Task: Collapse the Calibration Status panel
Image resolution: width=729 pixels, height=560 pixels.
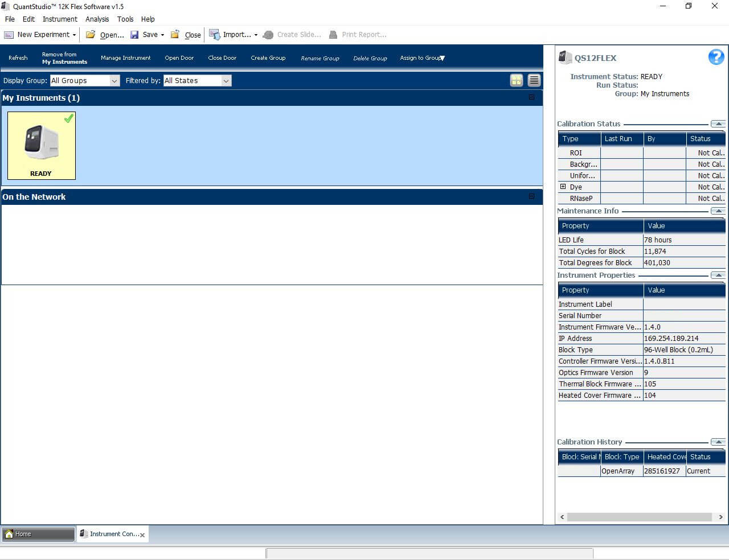Action: click(718, 123)
